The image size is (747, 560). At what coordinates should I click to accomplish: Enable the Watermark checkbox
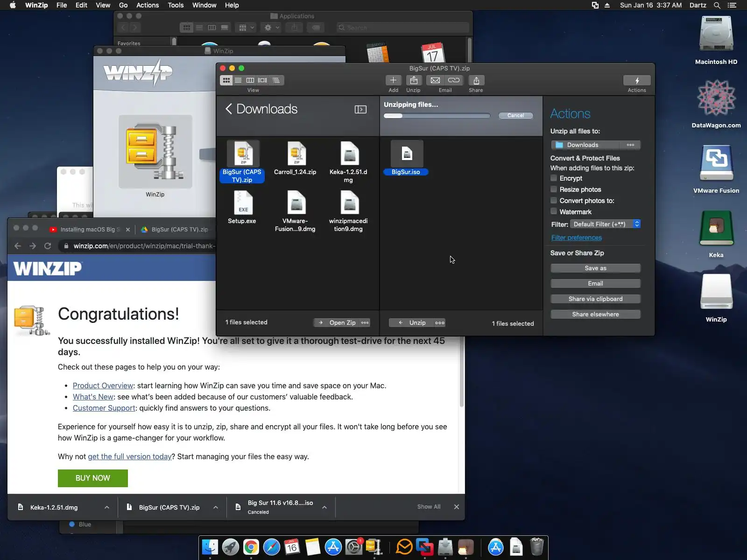pyautogui.click(x=554, y=212)
